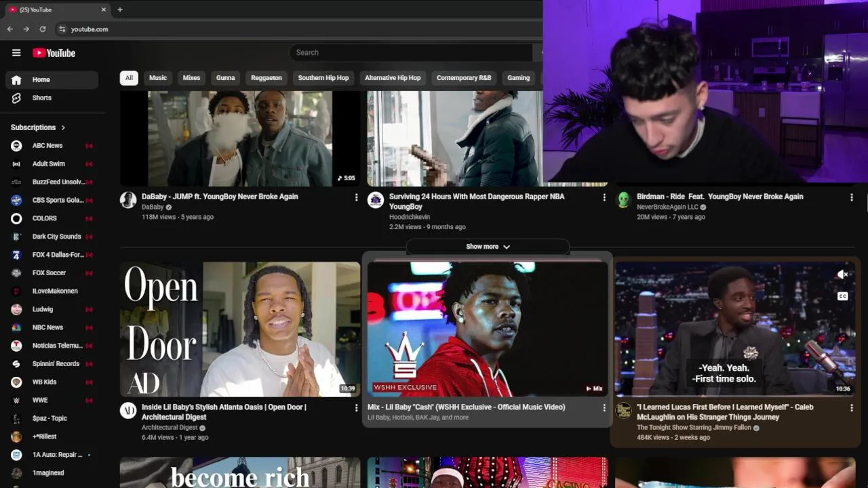This screenshot has height=488, width=868.
Task: Play the Lil Baby Open Door thumbnail
Action: pyautogui.click(x=240, y=329)
